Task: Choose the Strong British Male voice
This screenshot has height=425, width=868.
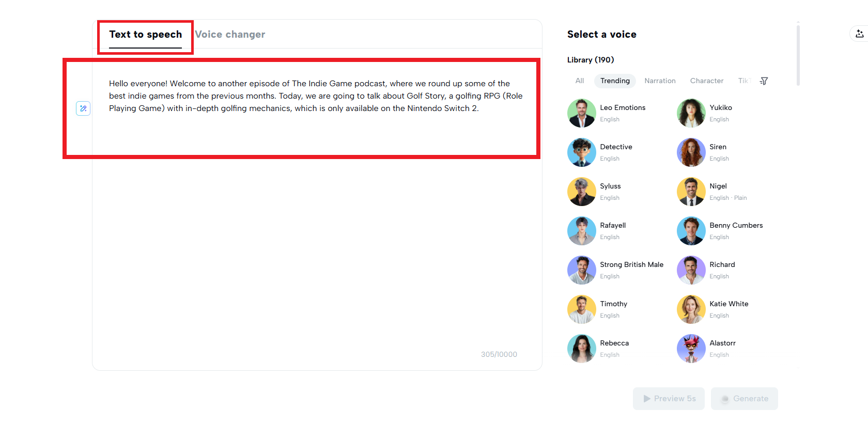Action: (631, 265)
